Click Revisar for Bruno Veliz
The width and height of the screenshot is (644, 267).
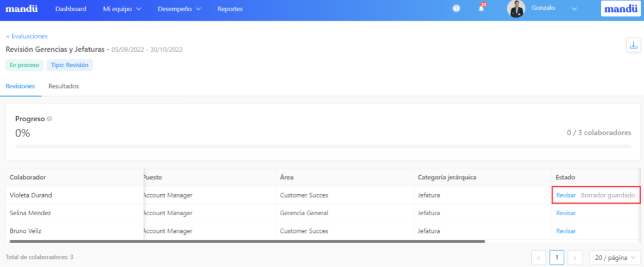pyautogui.click(x=566, y=231)
